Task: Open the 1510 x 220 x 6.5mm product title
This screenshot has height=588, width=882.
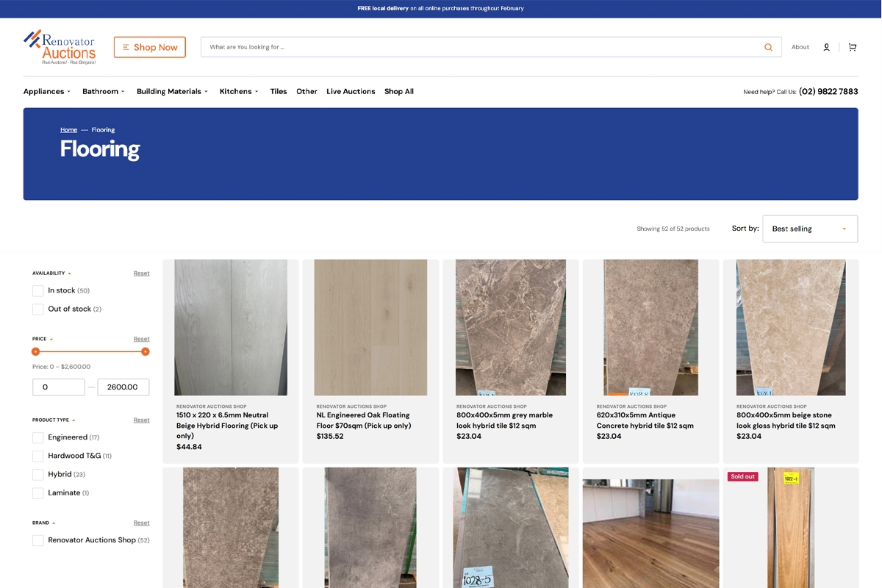Action: point(227,426)
